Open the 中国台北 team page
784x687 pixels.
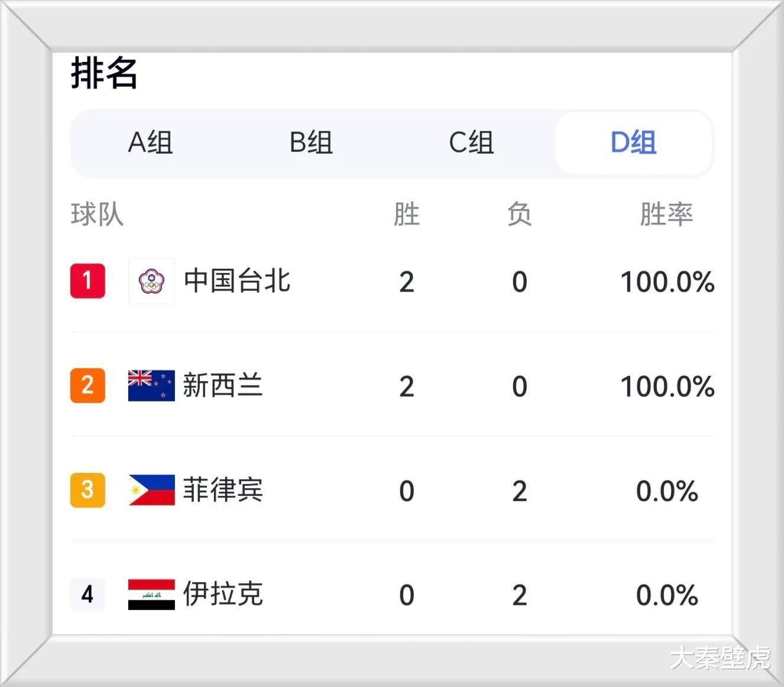[x=236, y=281]
